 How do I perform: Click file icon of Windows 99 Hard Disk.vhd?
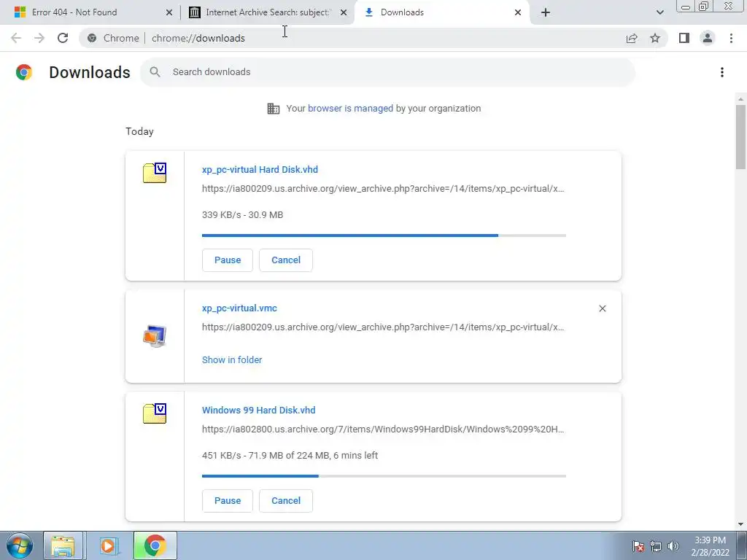pos(155,413)
